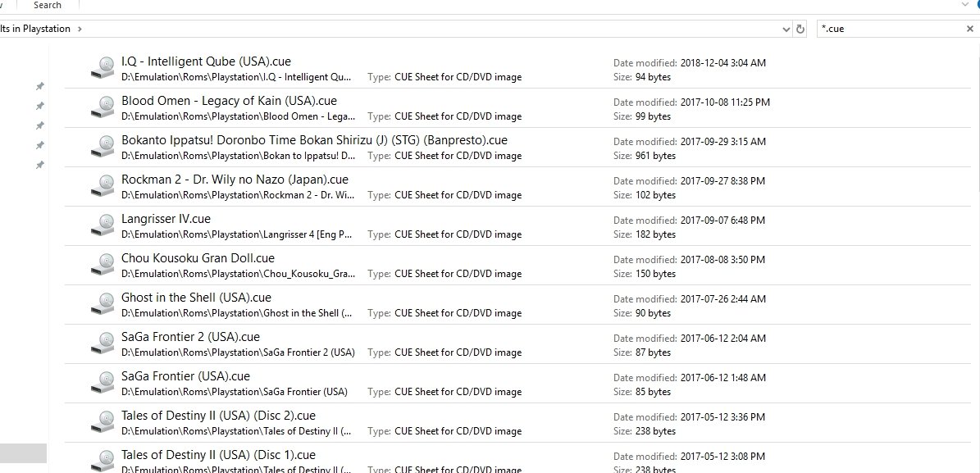Click the size value 87 bytes

(653, 353)
